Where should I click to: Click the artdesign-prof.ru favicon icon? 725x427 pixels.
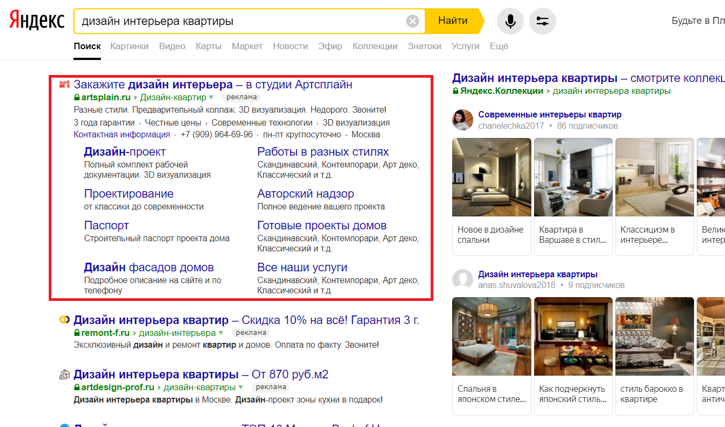click(x=64, y=374)
